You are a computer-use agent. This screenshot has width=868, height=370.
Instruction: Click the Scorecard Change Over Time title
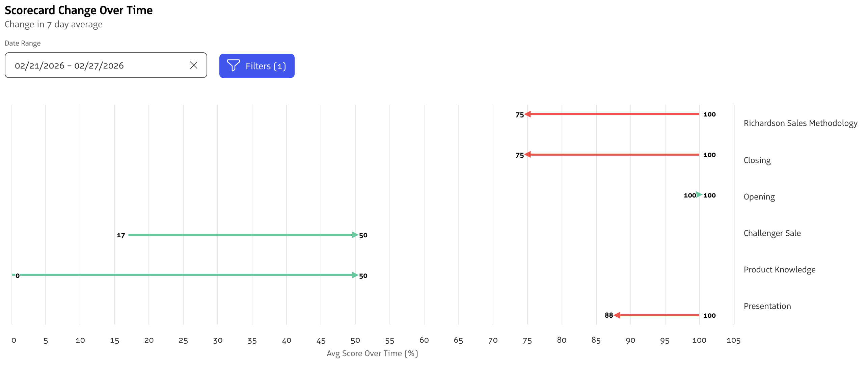click(x=79, y=10)
